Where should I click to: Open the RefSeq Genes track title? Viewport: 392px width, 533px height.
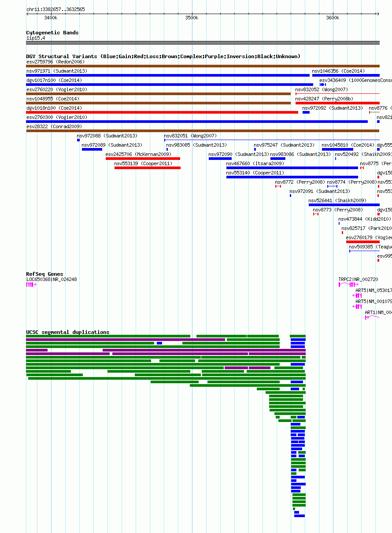click(44, 274)
